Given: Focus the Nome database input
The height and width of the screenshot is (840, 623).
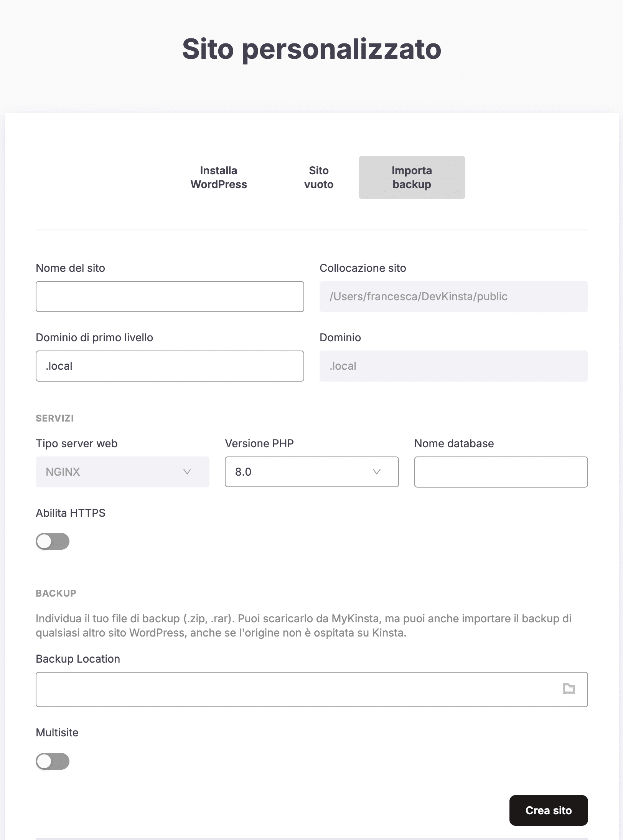Looking at the screenshot, I should click(x=501, y=472).
